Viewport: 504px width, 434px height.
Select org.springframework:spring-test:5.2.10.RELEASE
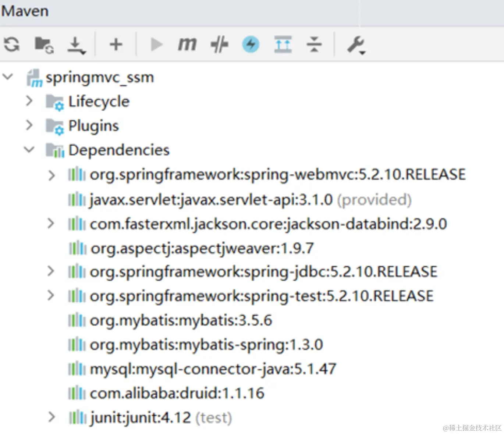coord(262,296)
